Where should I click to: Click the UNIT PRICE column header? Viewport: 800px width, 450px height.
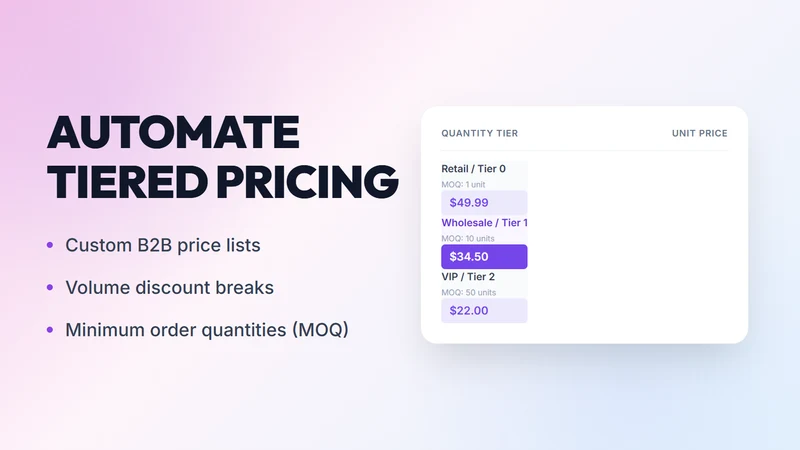tap(699, 133)
